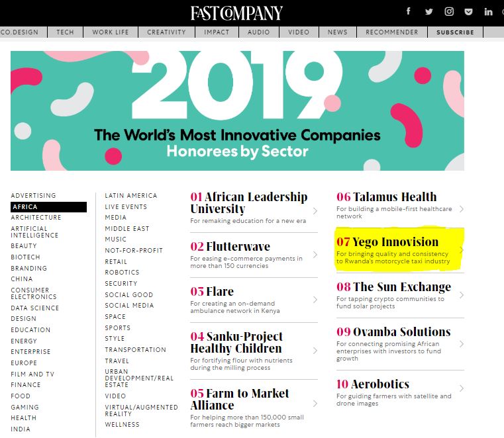Open the WORK LIFE nav tab
504x438 pixels.
click(111, 32)
